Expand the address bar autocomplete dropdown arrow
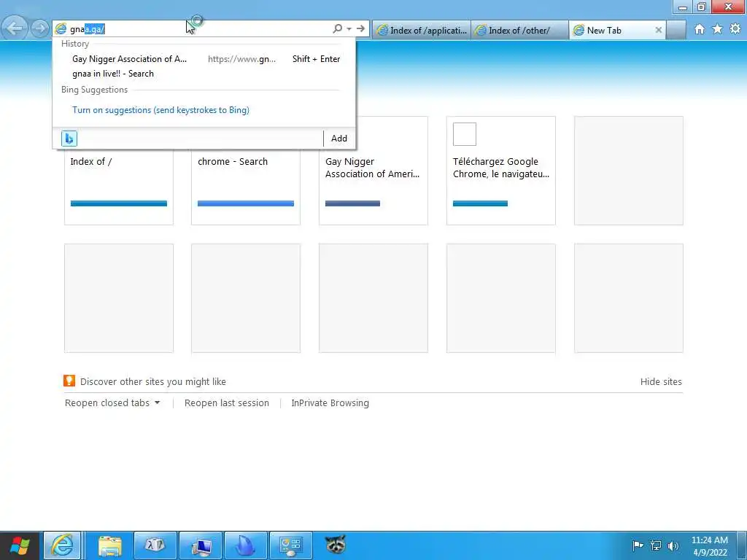This screenshot has width=747, height=560. (349, 29)
